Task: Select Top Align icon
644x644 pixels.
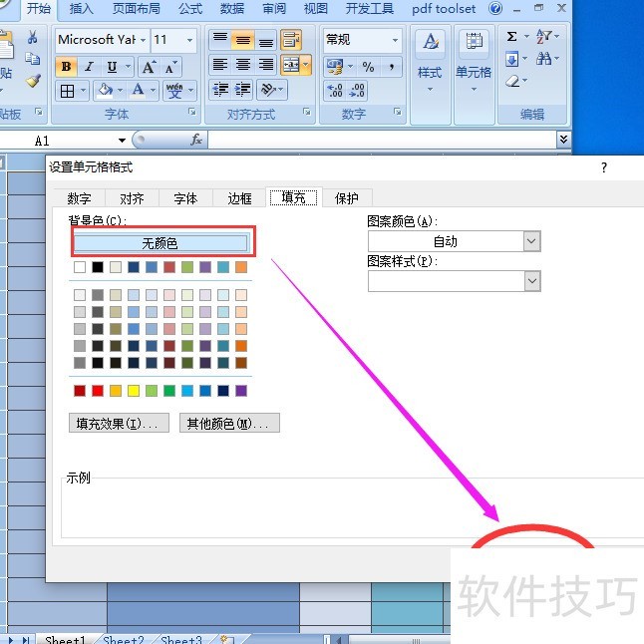Action: (220, 40)
